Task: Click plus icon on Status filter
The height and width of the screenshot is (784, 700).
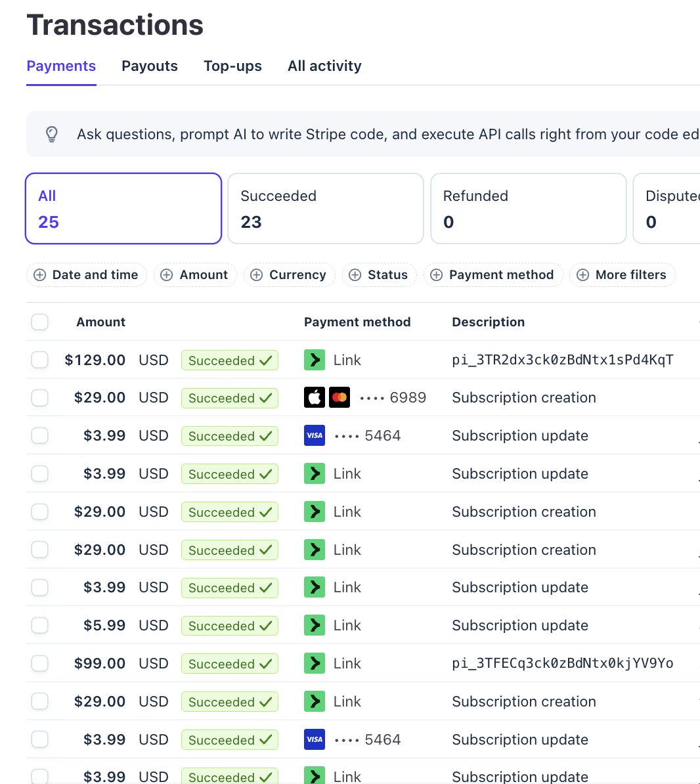Action: [355, 275]
